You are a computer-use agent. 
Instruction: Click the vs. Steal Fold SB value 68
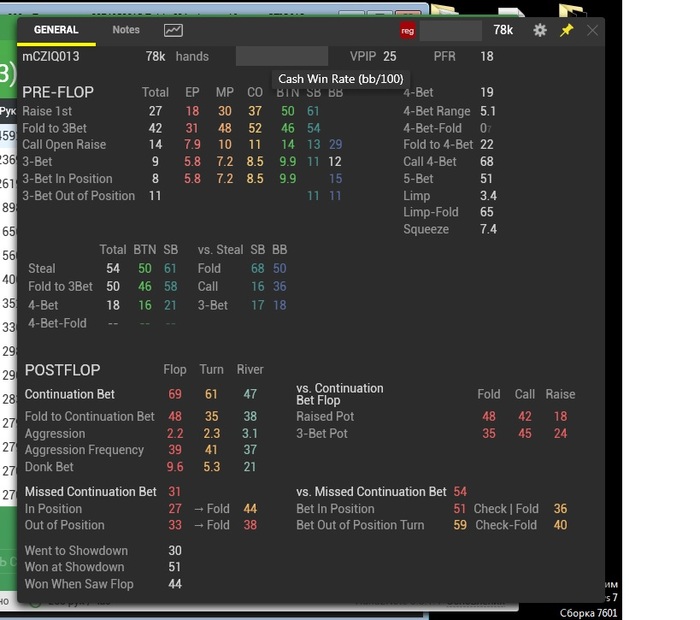point(258,268)
